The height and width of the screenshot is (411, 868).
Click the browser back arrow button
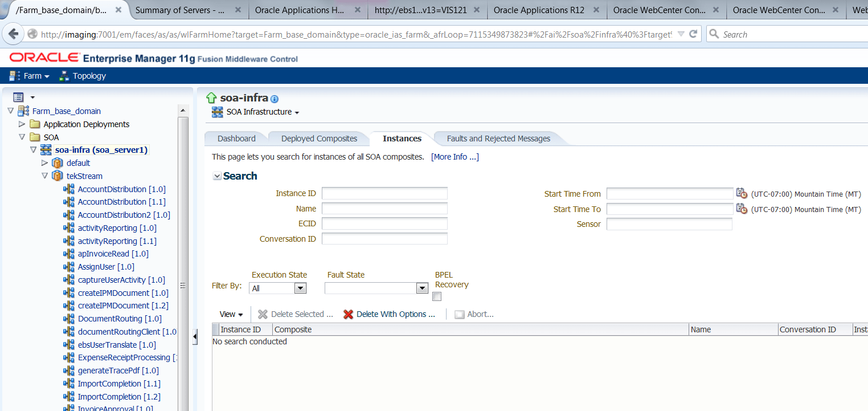click(x=13, y=34)
